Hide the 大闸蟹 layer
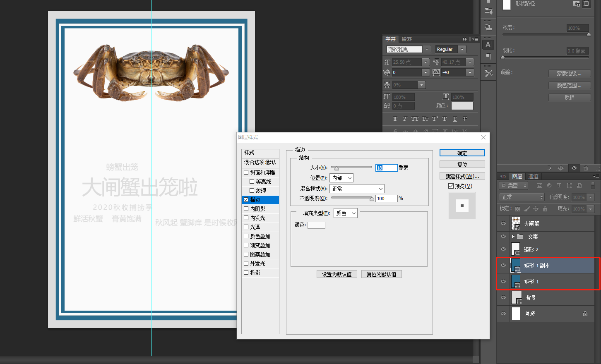Screen dimensions: 601x364 click(x=503, y=224)
